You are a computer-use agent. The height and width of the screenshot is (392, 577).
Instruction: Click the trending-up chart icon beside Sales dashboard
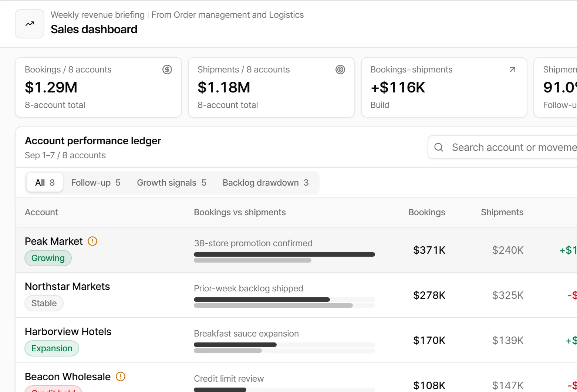[30, 24]
